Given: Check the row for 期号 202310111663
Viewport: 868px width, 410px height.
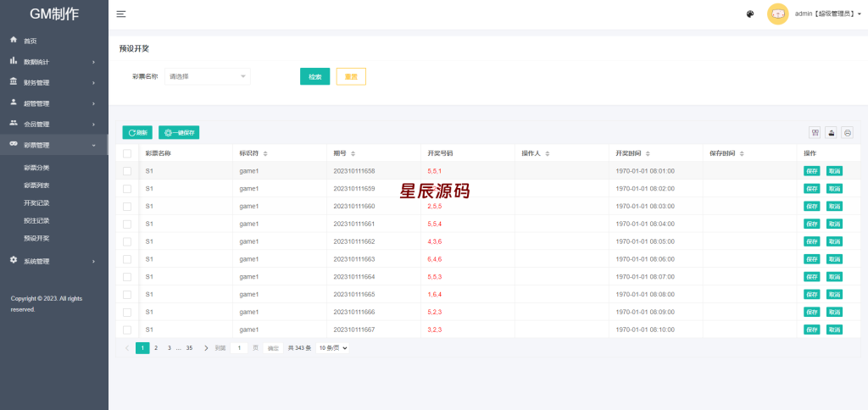Looking at the screenshot, I should pos(127,259).
